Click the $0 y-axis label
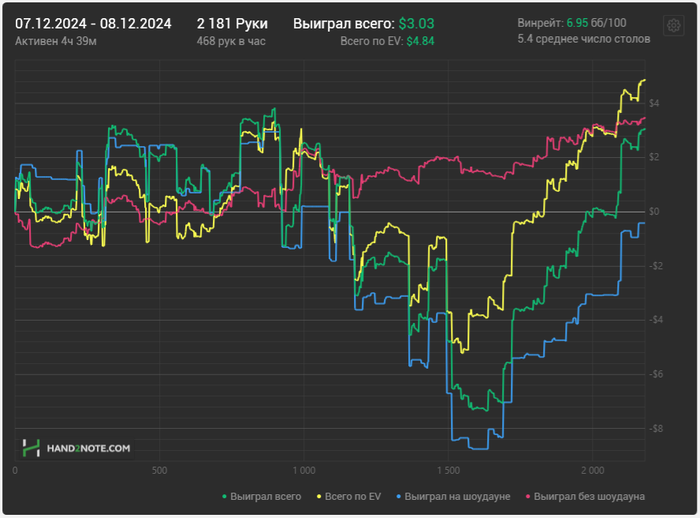700x518 pixels. [654, 212]
